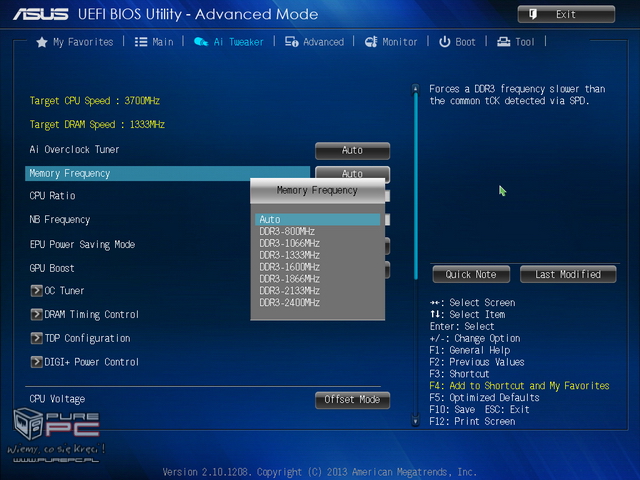This screenshot has width=640, height=480.
Task: Click the Exit button door icon
Action: (x=533, y=14)
